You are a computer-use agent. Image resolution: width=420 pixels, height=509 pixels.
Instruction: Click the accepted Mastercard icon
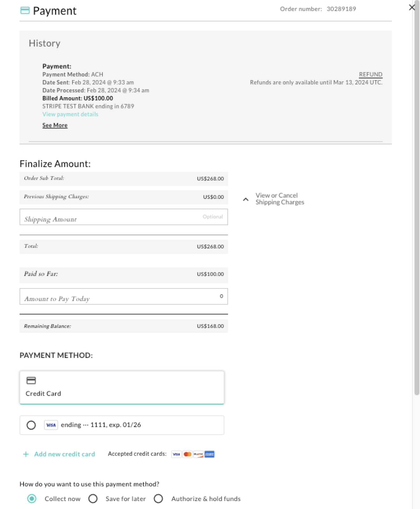tap(188, 454)
